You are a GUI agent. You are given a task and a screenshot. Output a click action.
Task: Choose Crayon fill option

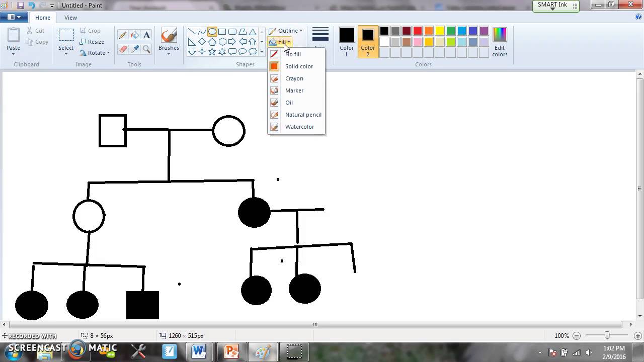click(x=296, y=78)
